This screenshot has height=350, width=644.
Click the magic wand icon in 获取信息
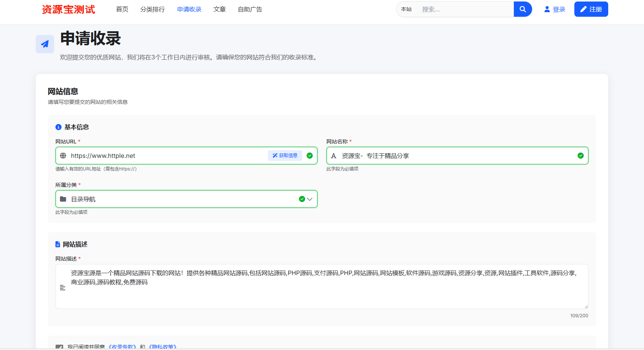pyautogui.click(x=275, y=156)
